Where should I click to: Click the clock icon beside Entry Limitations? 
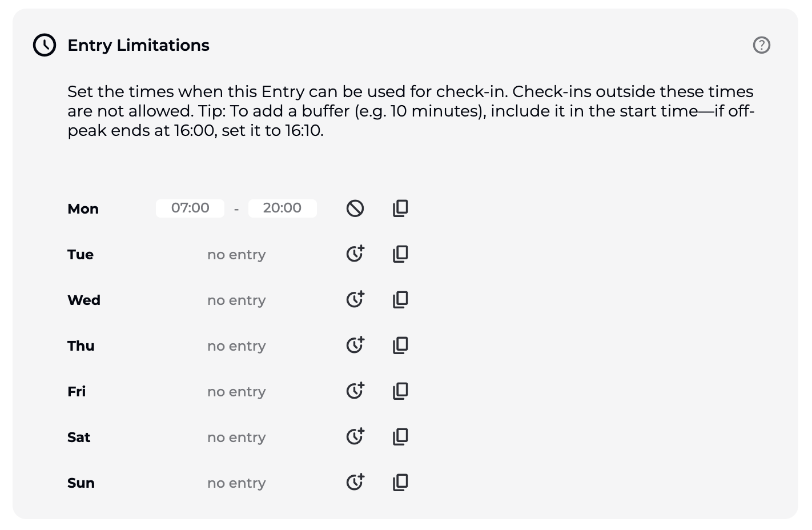(x=45, y=45)
